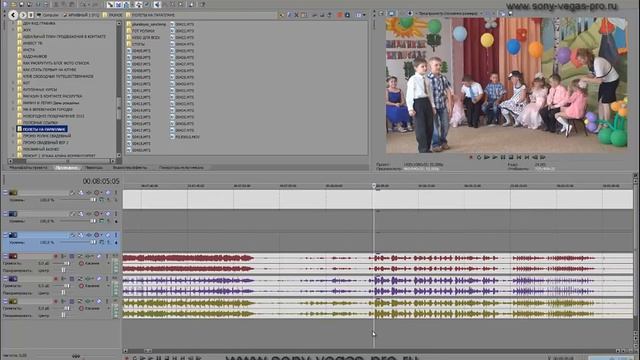The width and height of the screenshot is (640, 360).
Task: Minimize the yellow audio track header
Action: point(5,301)
